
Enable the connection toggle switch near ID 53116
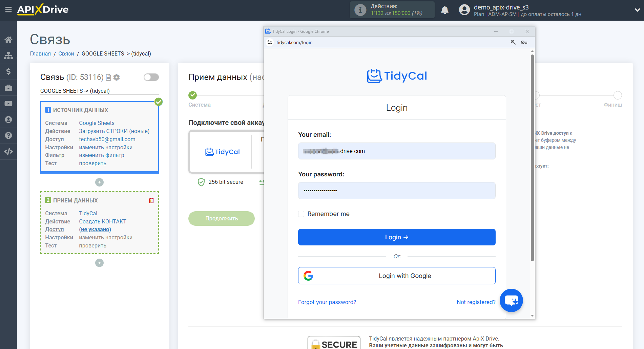click(151, 77)
